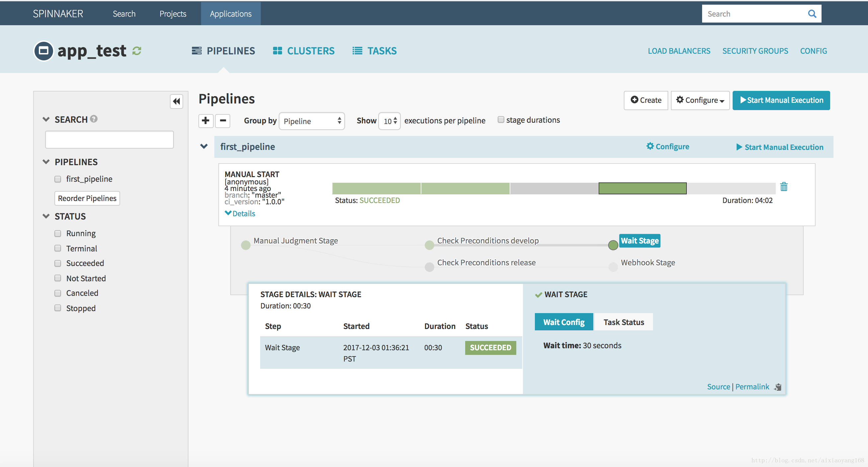Open the Group by Pipeline dropdown

click(311, 121)
